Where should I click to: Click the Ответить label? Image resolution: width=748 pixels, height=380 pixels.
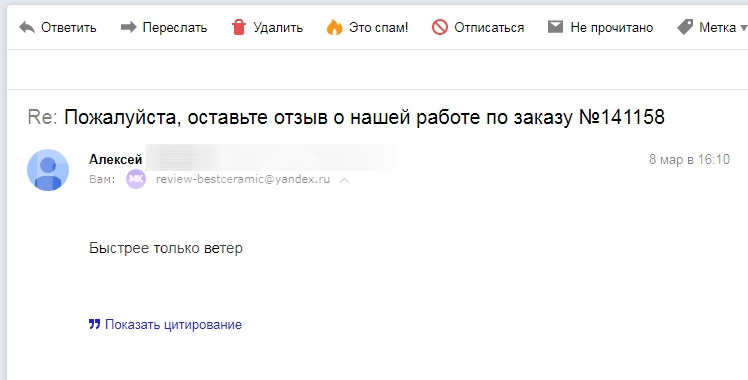pos(69,28)
